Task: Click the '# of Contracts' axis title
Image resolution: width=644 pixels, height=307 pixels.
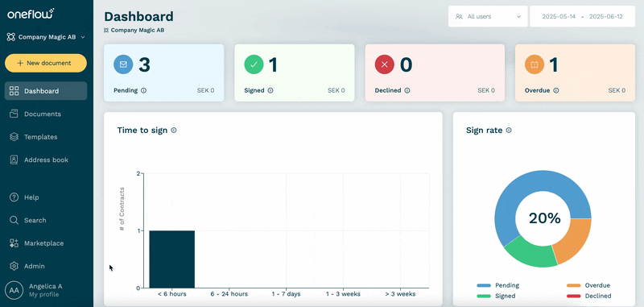Action: point(122,209)
